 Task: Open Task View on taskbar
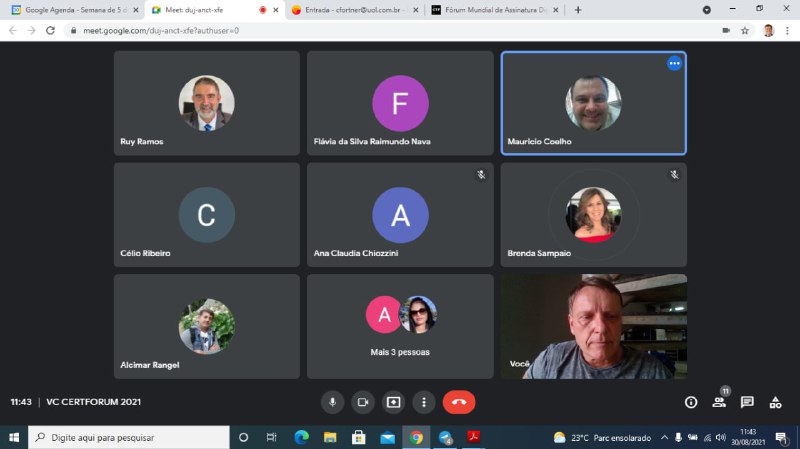(x=271, y=437)
